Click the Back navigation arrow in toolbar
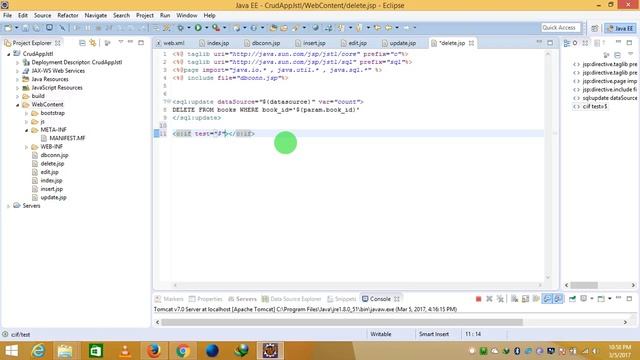Image resolution: width=640 pixels, height=360 pixels. point(389,28)
